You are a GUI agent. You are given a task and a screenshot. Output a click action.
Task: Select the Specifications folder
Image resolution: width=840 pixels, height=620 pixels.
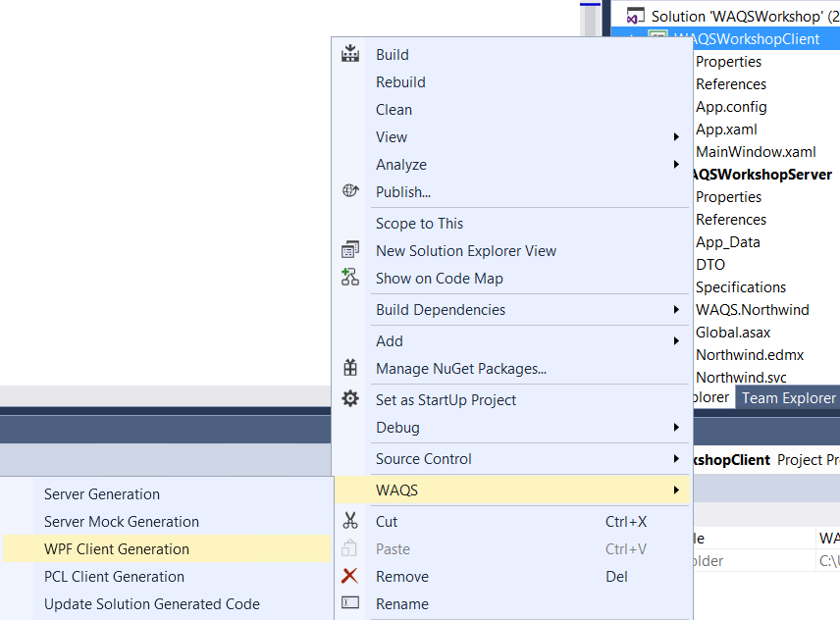coord(741,287)
